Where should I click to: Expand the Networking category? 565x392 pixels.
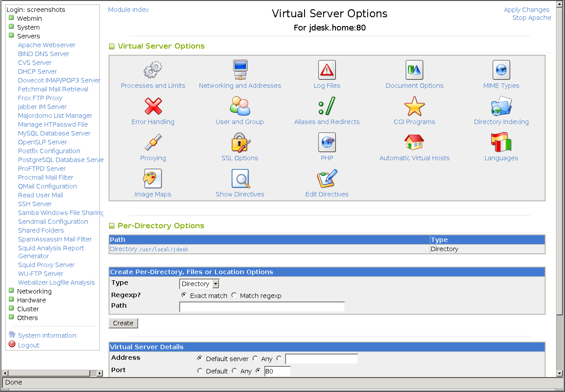point(11,291)
